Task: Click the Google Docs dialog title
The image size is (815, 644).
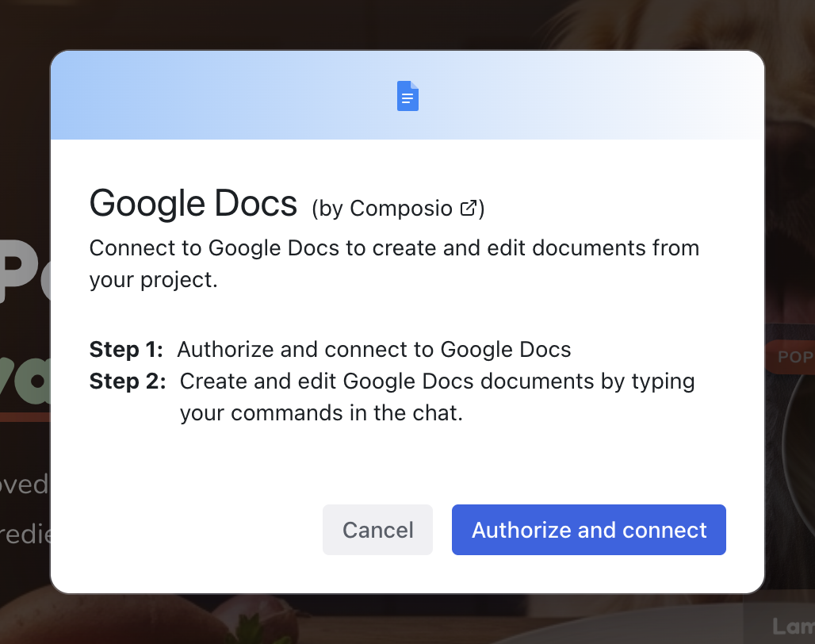Action: tap(193, 204)
